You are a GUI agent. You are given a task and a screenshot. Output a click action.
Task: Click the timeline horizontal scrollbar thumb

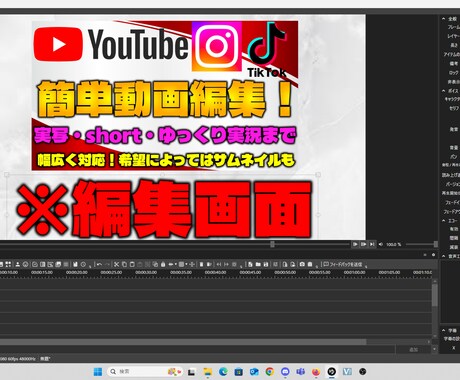[183, 342]
